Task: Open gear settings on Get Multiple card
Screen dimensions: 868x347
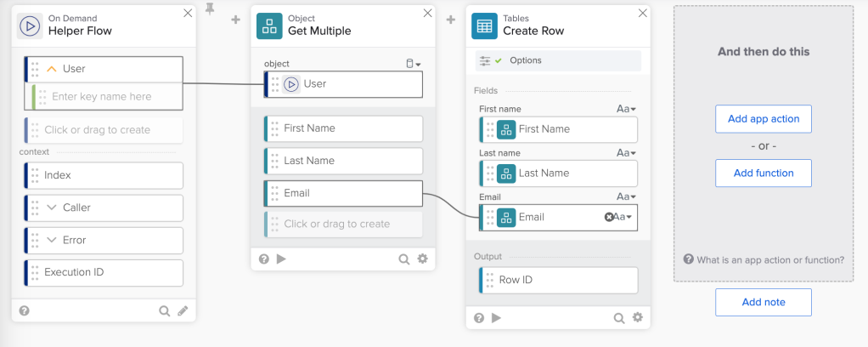Action: click(422, 259)
